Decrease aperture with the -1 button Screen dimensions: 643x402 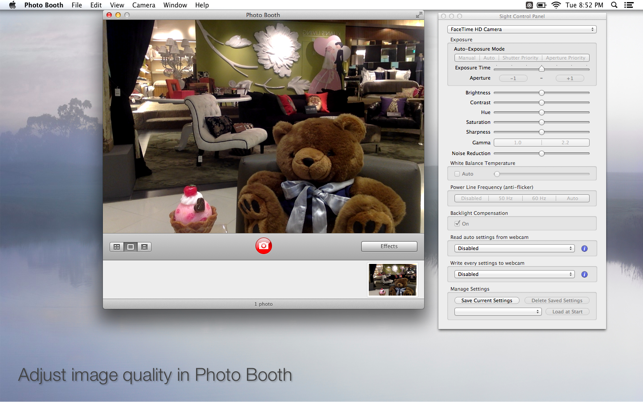pos(513,78)
